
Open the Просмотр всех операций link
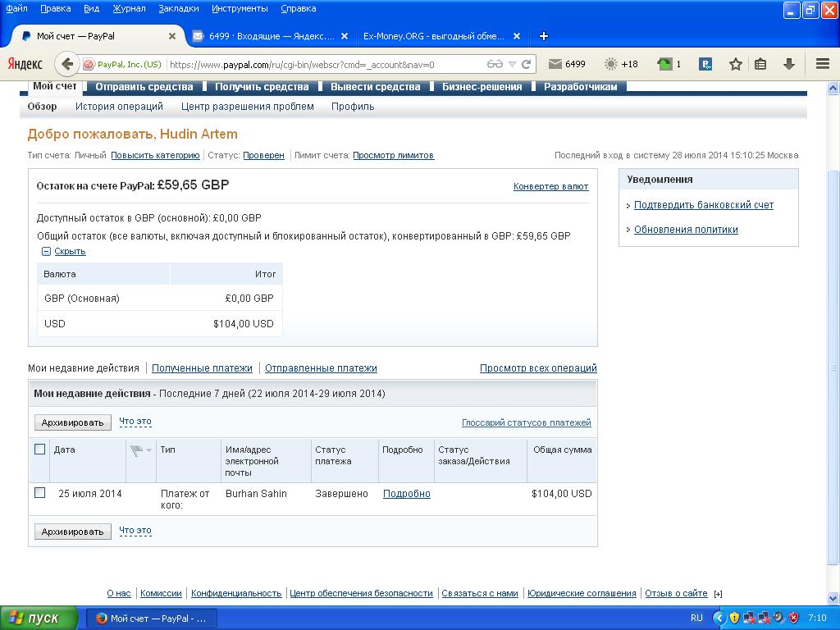[x=538, y=368]
